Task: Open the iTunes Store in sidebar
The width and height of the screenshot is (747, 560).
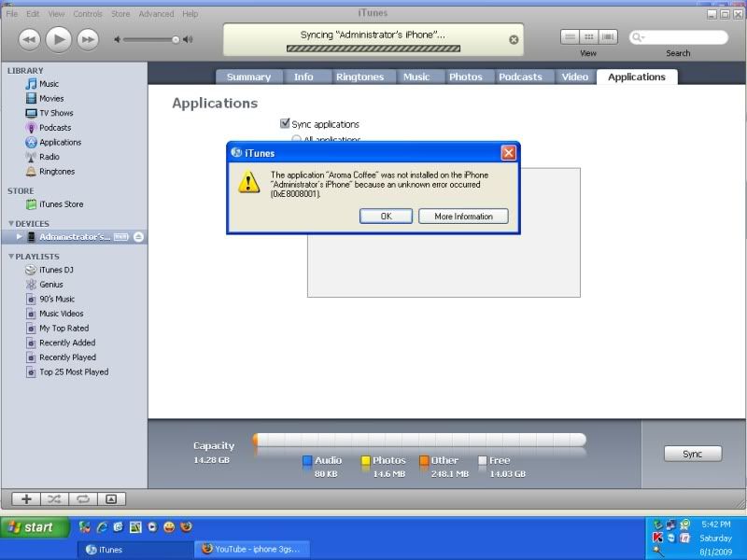Action: click(x=60, y=204)
